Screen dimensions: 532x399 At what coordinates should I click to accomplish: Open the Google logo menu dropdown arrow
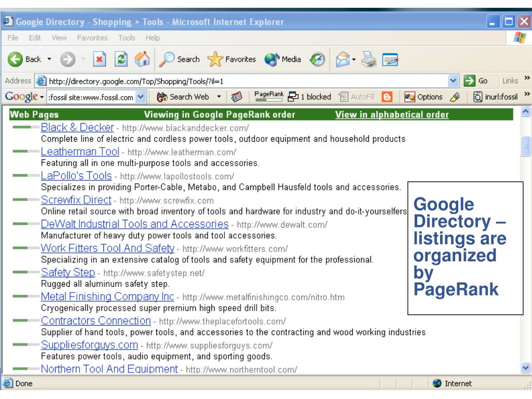click(x=42, y=97)
